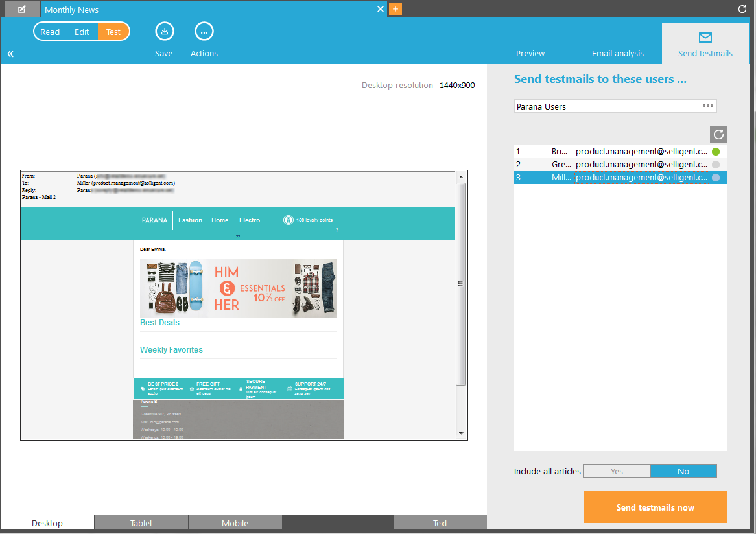Open the Actions ellipsis menu
756x534 pixels.
[204, 31]
